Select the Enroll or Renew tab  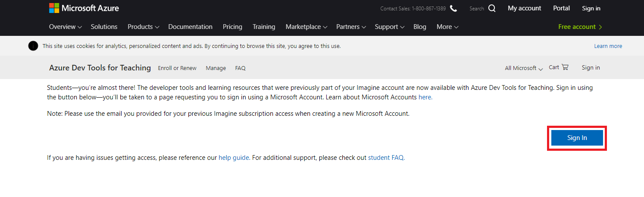[x=177, y=68]
